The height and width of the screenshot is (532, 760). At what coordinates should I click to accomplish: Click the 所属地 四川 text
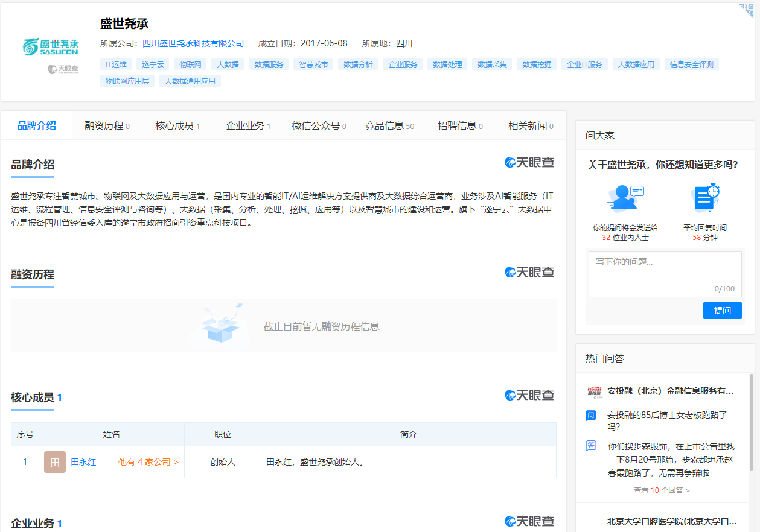[x=388, y=43]
